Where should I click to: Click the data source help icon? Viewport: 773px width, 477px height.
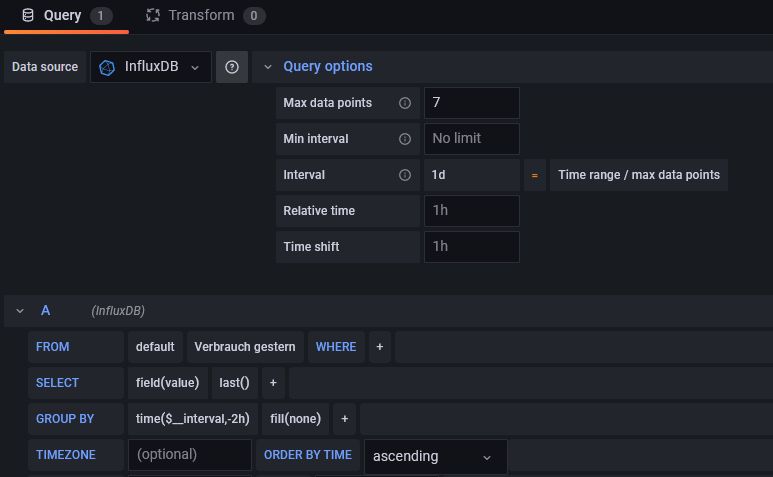(232, 67)
